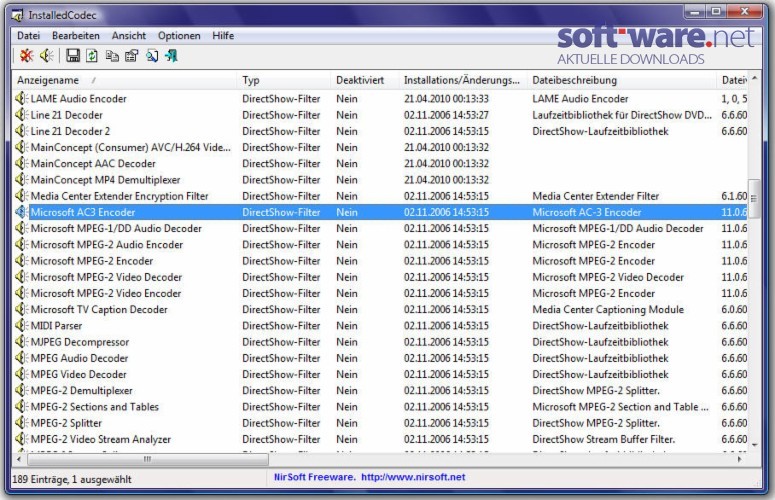The image size is (775, 500).
Task: Select the Microsoft MPEG-2 Encoder row name
Action: point(92,261)
